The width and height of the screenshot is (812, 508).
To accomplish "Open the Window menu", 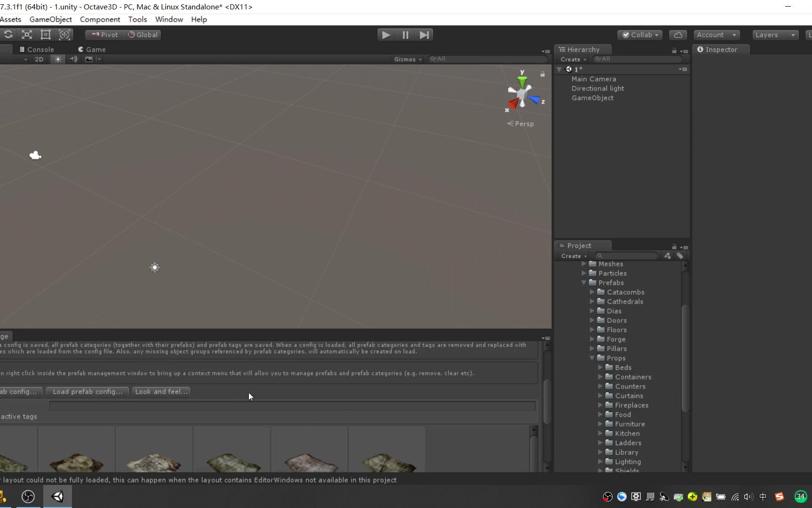I will pyautogui.click(x=169, y=19).
